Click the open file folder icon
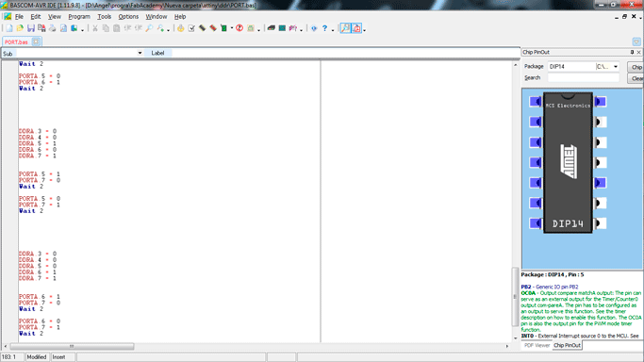Viewport: 644px width, 362px height. (20, 28)
